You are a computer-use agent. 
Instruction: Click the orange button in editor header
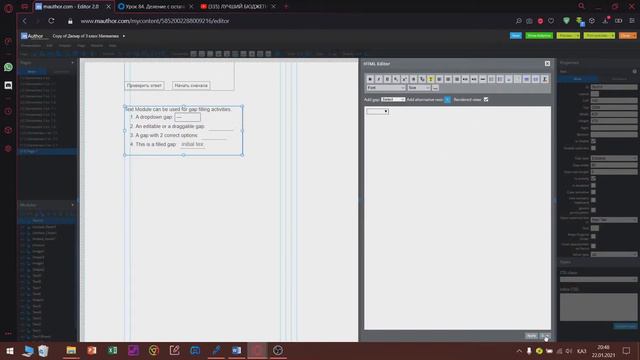tap(627, 36)
